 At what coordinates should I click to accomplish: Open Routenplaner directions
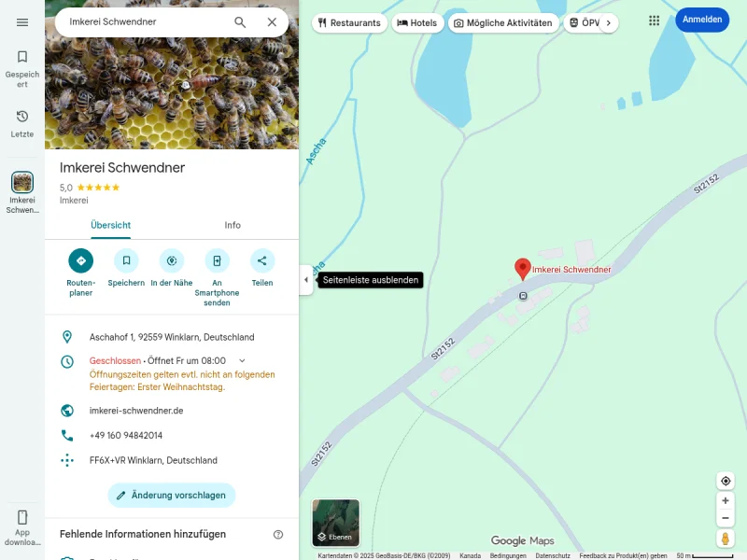pos(80,261)
